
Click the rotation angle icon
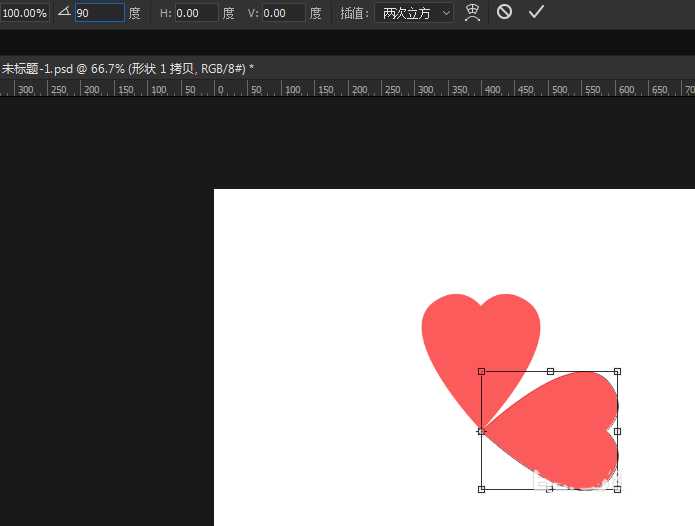click(x=64, y=12)
